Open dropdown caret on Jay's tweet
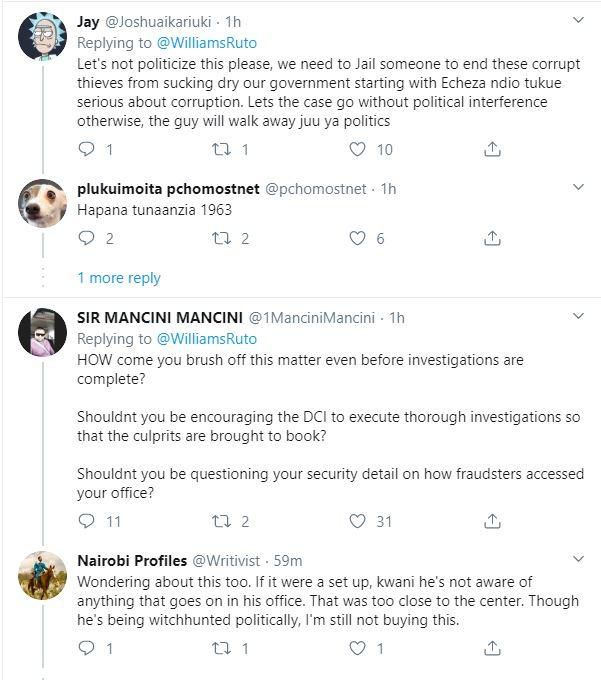 pyautogui.click(x=578, y=20)
